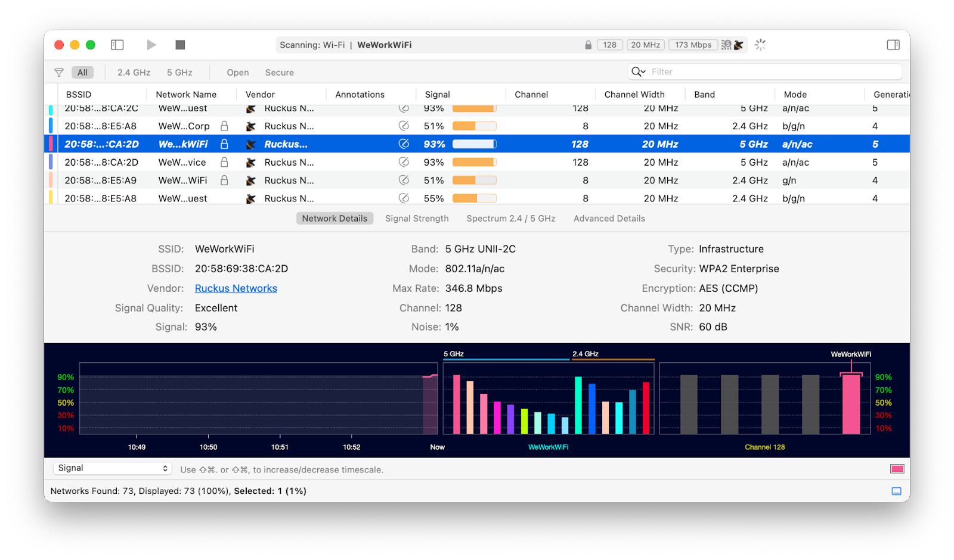
Task: Click the blue display icon in status bar
Action: 896,491
